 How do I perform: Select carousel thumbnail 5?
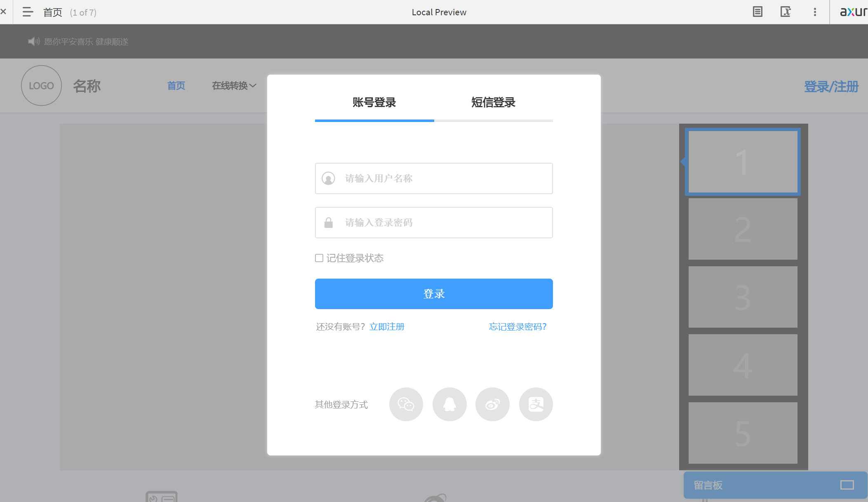tap(743, 433)
